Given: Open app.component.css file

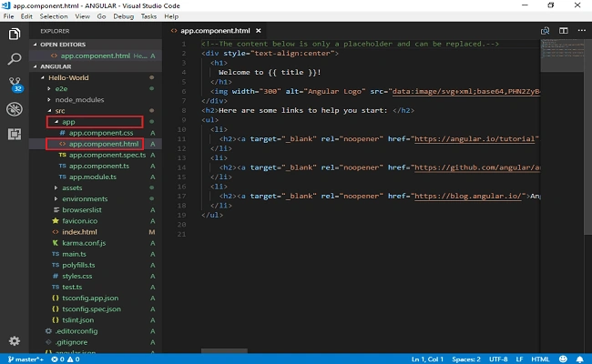Looking at the screenshot, I should 96,133.
